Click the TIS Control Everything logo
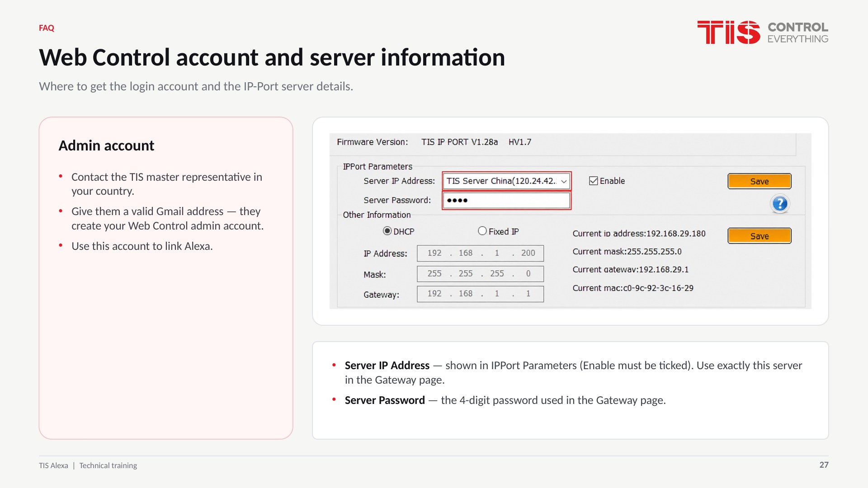Screen dimensions: 868x488 [763, 32]
